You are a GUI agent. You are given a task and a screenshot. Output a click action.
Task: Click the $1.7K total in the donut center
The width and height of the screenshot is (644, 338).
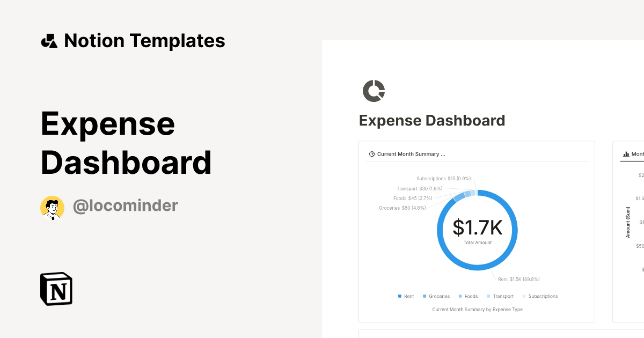click(477, 227)
